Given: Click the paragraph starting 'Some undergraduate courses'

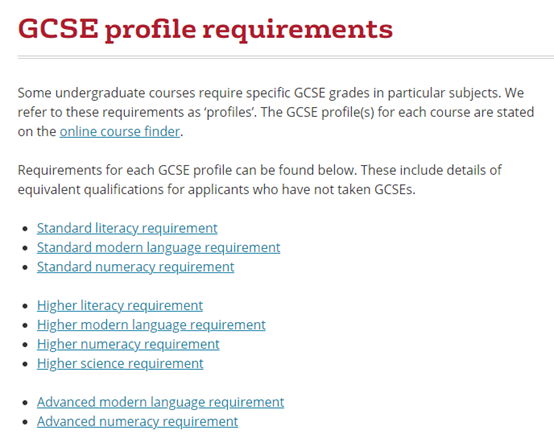Looking at the screenshot, I should click(276, 112).
